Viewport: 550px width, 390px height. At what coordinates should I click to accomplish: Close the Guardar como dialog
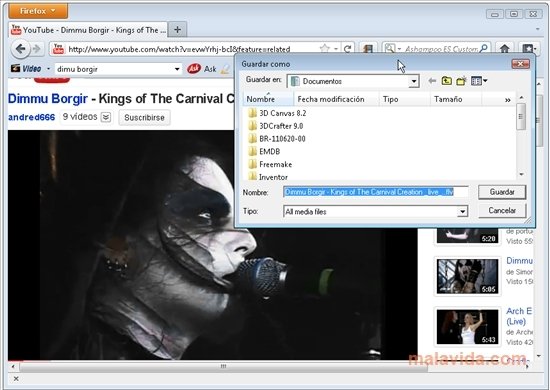[x=521, y=64]
